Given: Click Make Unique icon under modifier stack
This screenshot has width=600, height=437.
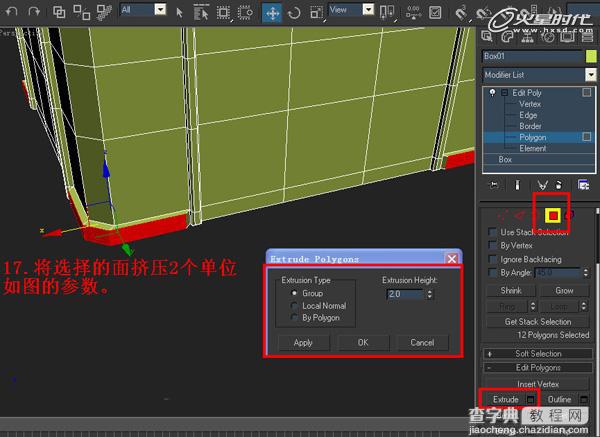Looking at the screenshot, I should click(x=543, y=186).
